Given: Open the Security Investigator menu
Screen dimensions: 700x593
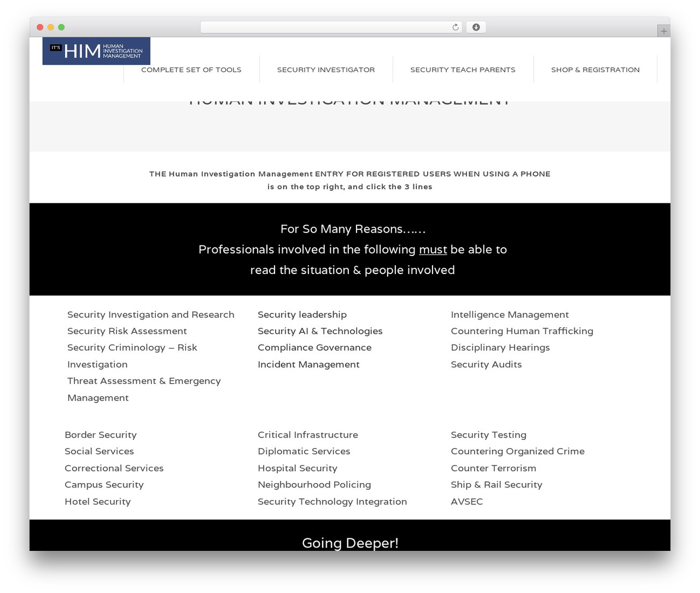Looking at the screenshot, I should 326,69.
